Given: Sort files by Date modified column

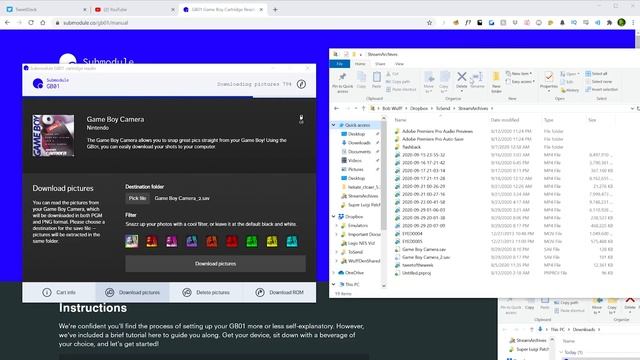Looking at the screenshot, I should 504,120.
